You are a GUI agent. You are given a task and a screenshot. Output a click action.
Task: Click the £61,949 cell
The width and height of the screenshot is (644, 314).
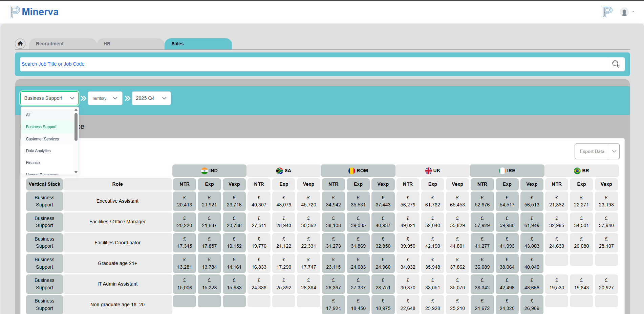click(532, 222)
